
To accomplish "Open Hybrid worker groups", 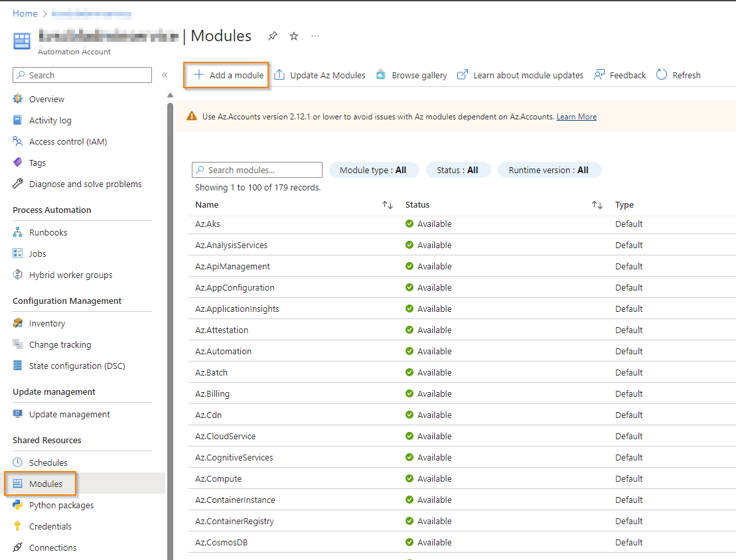I will tap(68, 275).
